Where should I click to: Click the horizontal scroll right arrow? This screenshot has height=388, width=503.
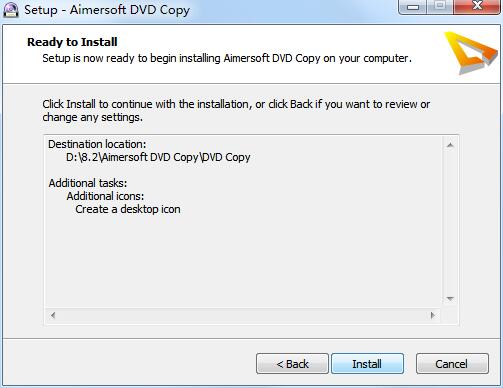click(x=433, y=315)
